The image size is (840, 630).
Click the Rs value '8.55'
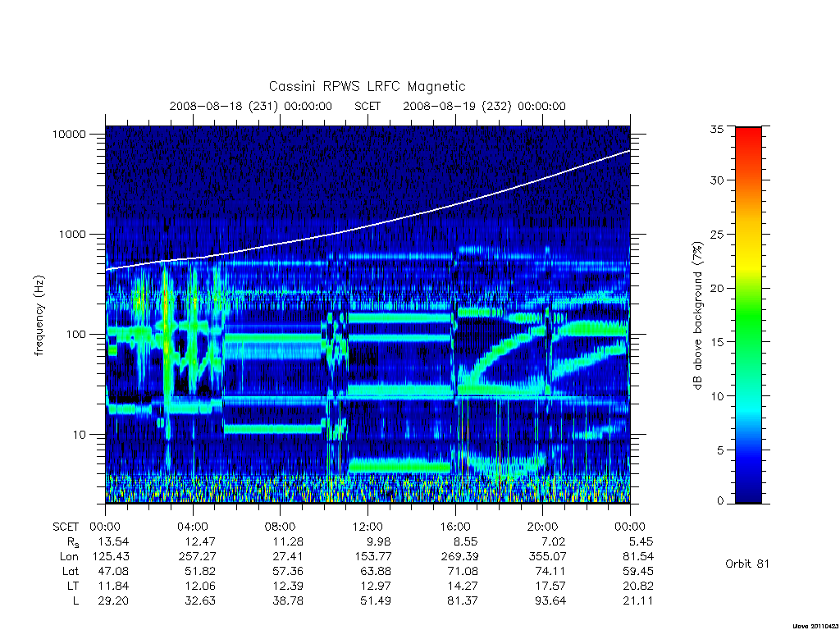(466, 541)
